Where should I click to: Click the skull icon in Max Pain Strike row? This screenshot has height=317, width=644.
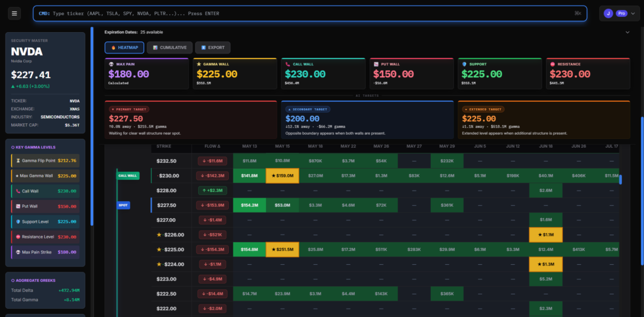pos(18,252)
